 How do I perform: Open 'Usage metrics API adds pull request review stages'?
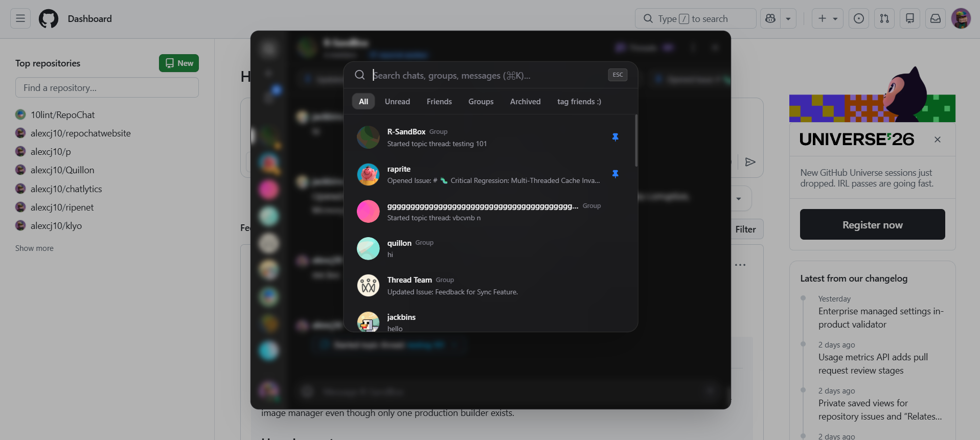[873, 364]
